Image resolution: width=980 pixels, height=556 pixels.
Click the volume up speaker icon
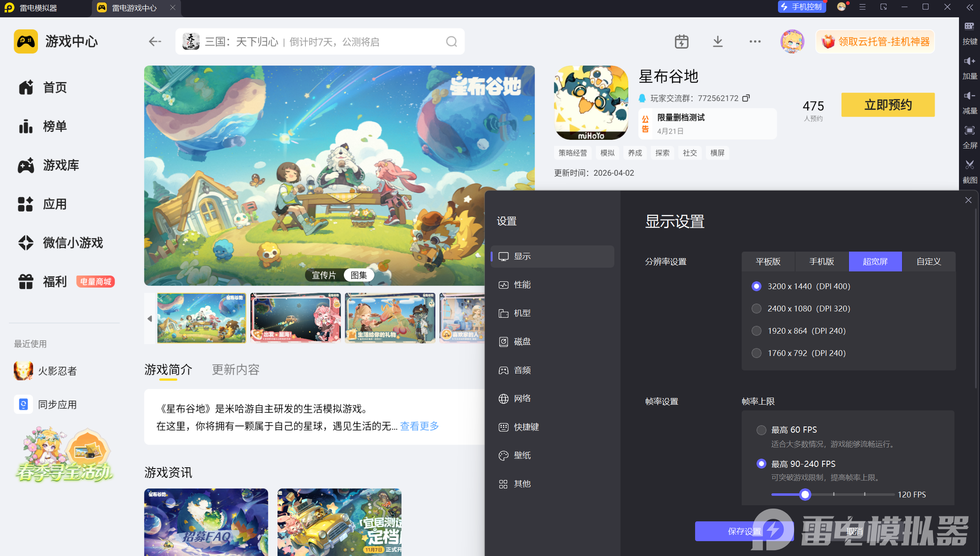(969, 61)
